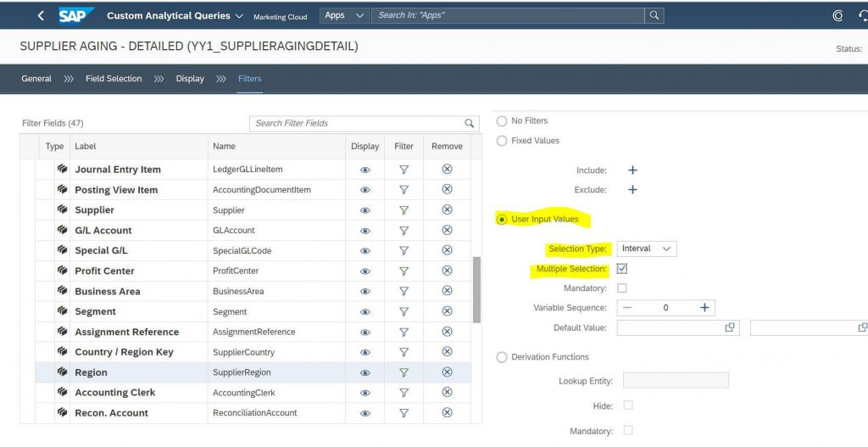Click the filter icon for Business Area

404,291
